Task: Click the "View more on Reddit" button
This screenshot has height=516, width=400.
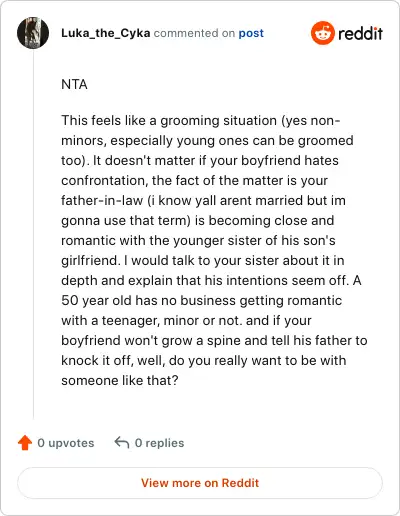Action: [x=200, y=483]
